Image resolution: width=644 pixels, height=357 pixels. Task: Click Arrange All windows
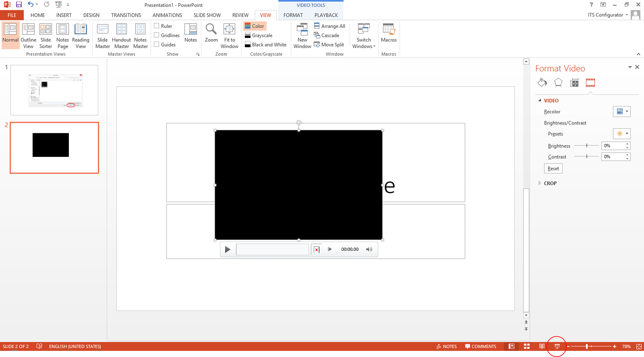pos(329,26)
